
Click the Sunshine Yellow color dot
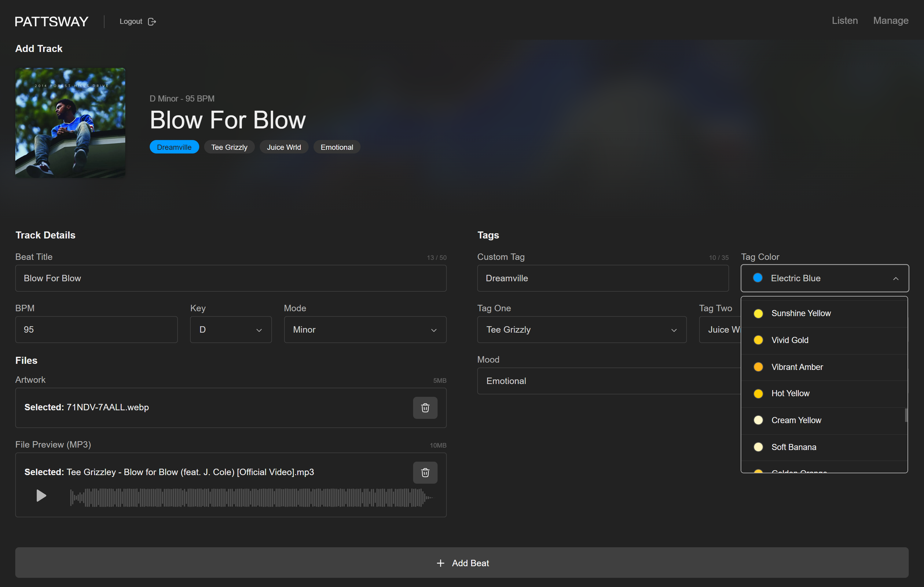pyautogui.click(x=759, y=313)
